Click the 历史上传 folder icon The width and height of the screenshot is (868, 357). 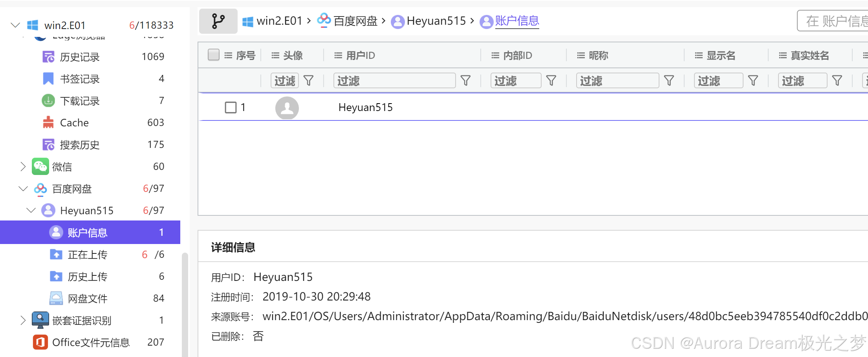(56, 276)
